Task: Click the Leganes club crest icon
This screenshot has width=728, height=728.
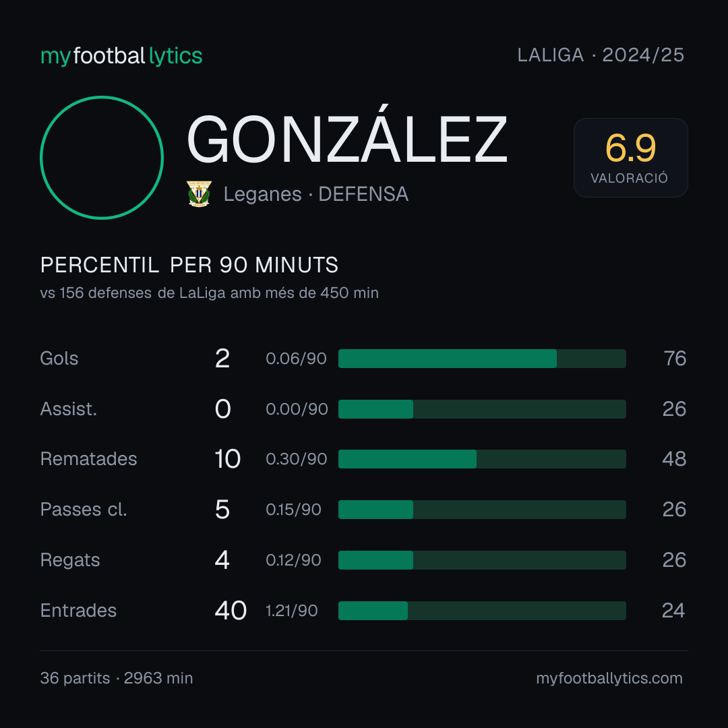Action: click(199, 193)
